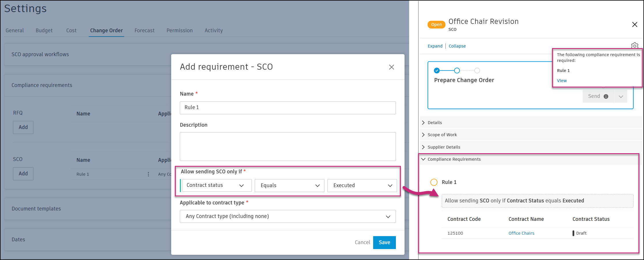Image resolution: width=644 pixels, height=260 pixels.
Task: Click the Open status badge
Action: [x=436, y=25]
